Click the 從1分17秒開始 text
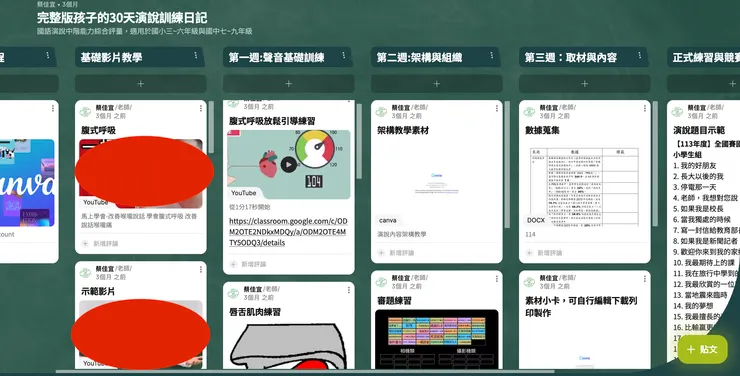The image size is (740, 376). (250, 207)
